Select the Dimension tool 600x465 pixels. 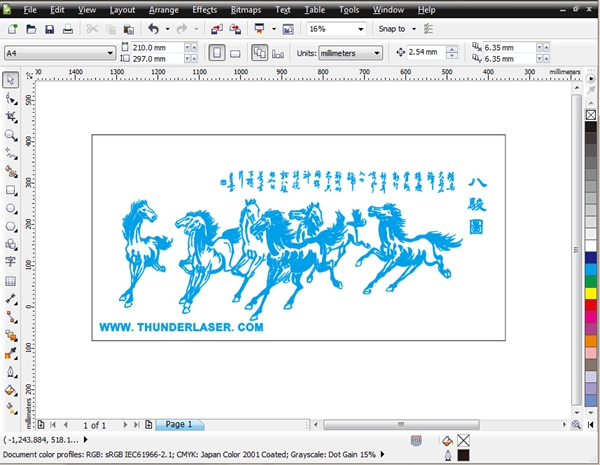tap(10, 299)
